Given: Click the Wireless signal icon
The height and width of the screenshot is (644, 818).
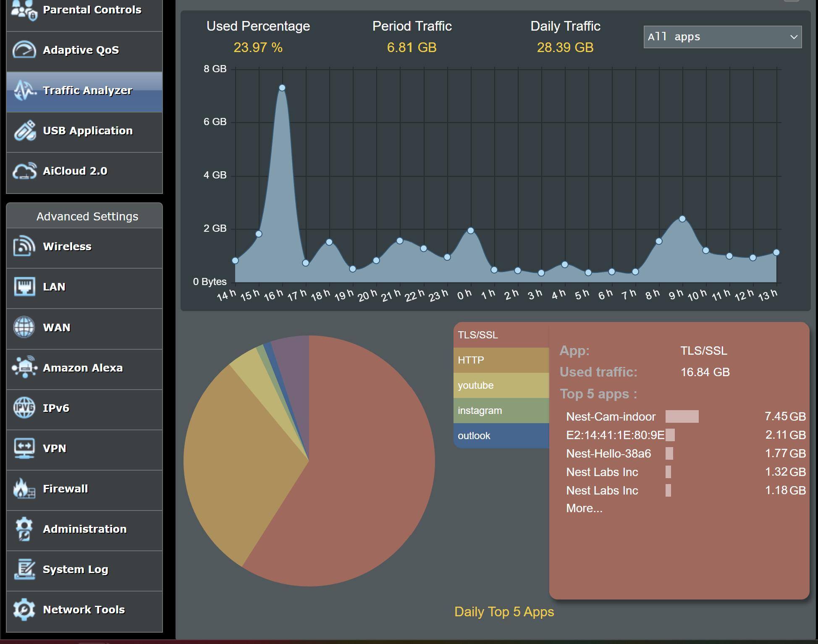Looking at the screenshot, I should [x=24, y=246].
